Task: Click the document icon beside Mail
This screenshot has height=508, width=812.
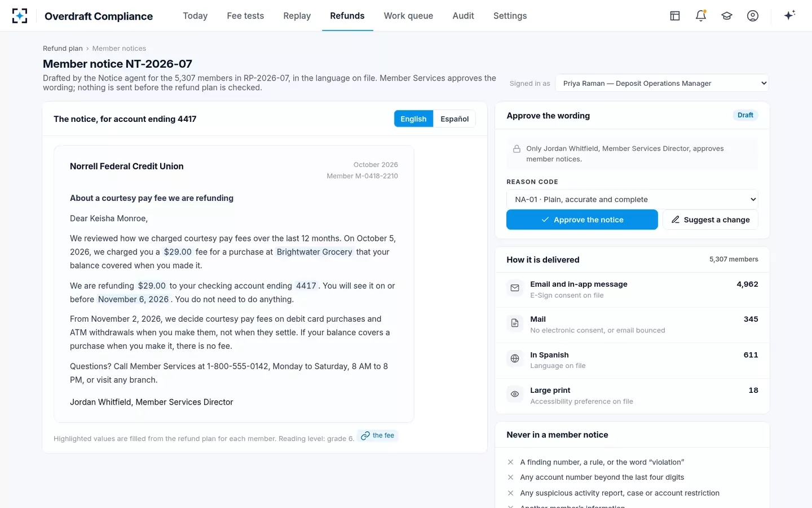Action: click(515, 323)
